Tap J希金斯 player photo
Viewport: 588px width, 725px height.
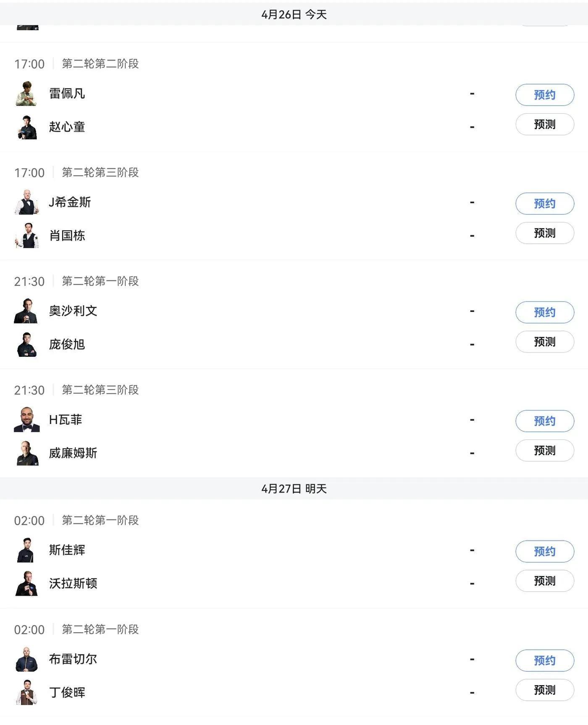[27, 202]
